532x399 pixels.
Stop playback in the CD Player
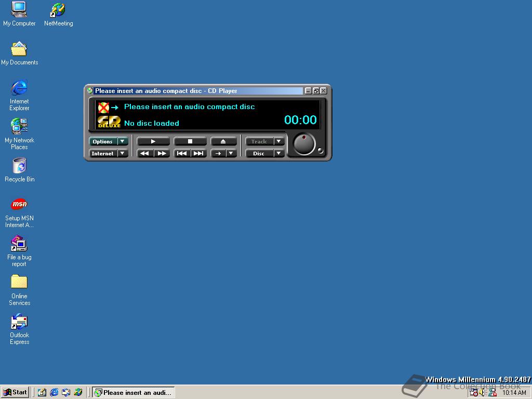190,141
